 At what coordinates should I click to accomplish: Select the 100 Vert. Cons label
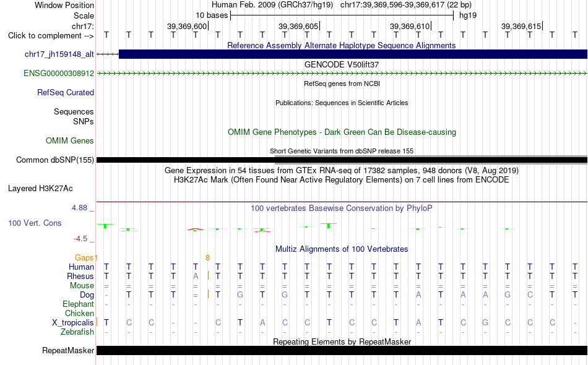(x=35, y=223)
